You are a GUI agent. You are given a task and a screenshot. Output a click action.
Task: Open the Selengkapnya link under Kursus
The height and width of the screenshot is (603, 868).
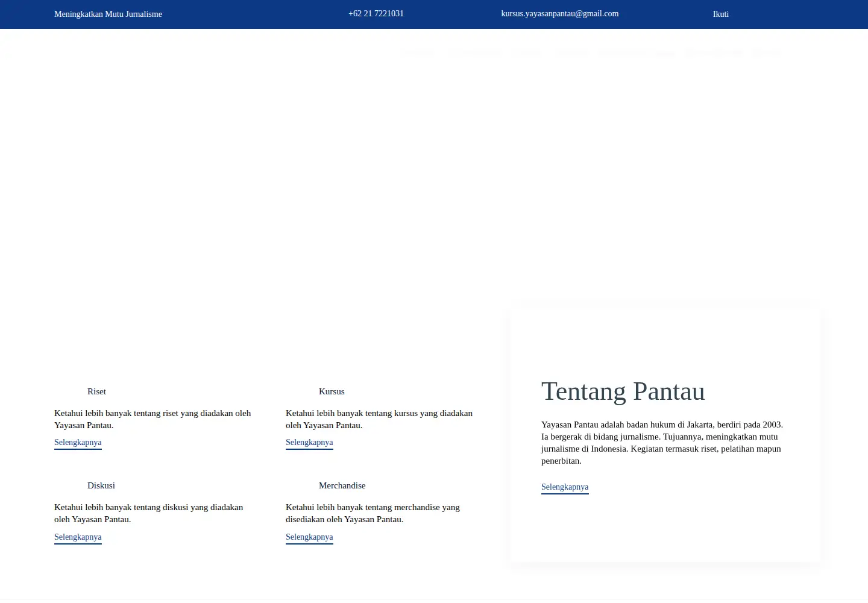(x=309, y=442)
